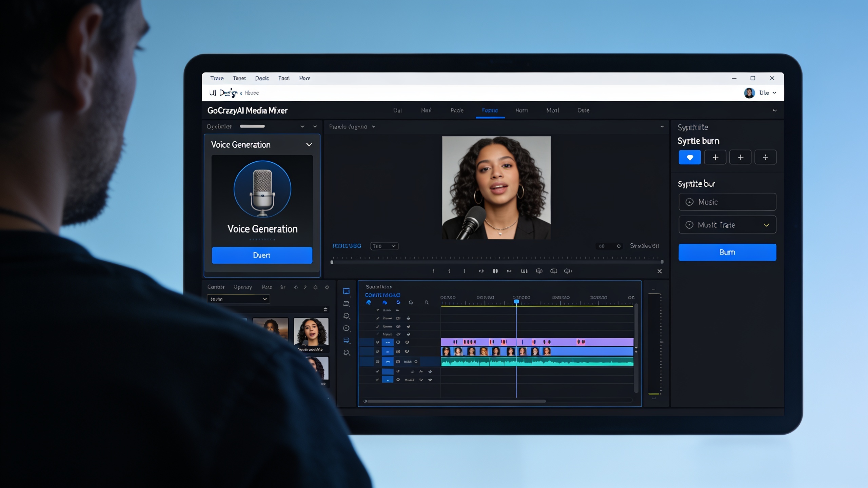The image size is (868, 488).
Task: Toggle visibility of the purple track
Action: (x=377, y=342)
